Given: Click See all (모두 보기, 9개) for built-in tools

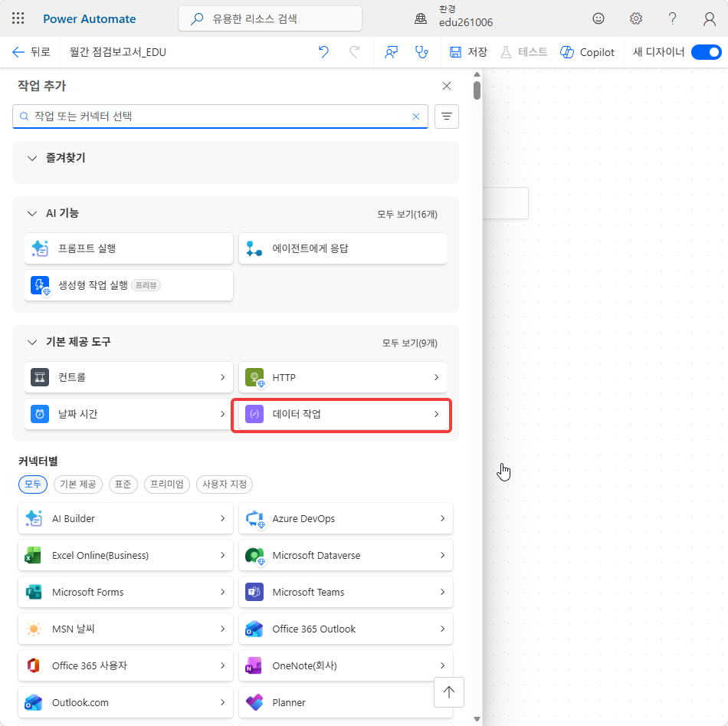Looking at the screenshot, I should tap(409, 343).
